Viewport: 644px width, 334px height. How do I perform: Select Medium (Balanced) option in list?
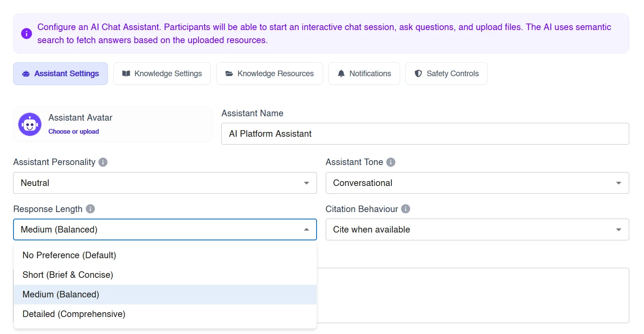[165, 294]
